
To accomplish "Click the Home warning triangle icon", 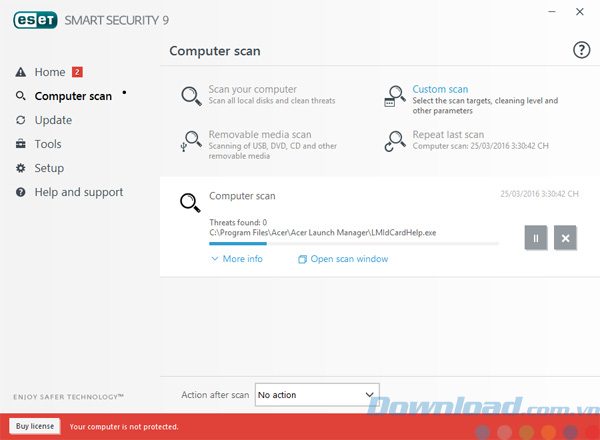I will click(x=21, y=72).
